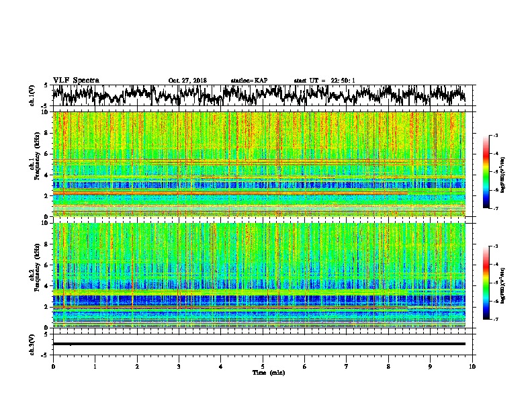Click the ch.1 color bar log(PSD) label
532x411 pixels.
click(503, 175)
